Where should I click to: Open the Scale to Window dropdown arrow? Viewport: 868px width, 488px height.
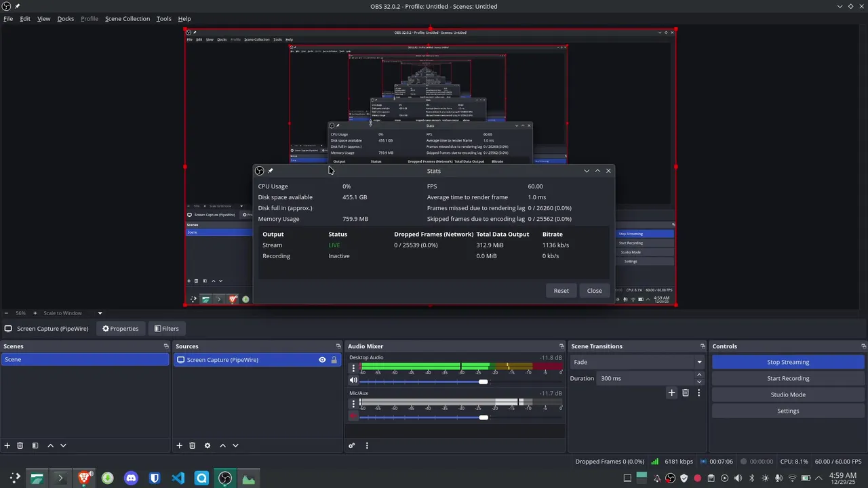tap(100, 313)
